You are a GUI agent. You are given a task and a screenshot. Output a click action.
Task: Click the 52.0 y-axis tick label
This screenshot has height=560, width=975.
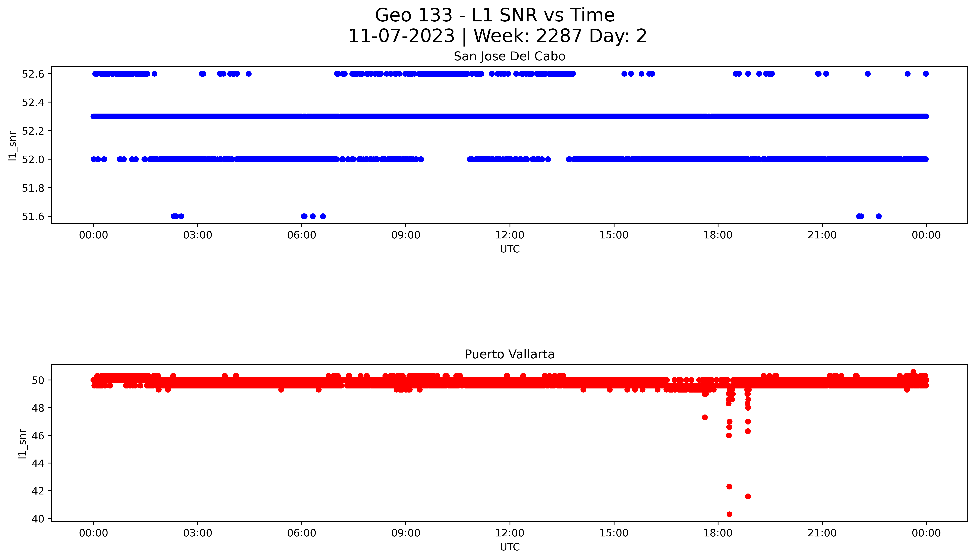pyautogui.click(x=33, y=159)
